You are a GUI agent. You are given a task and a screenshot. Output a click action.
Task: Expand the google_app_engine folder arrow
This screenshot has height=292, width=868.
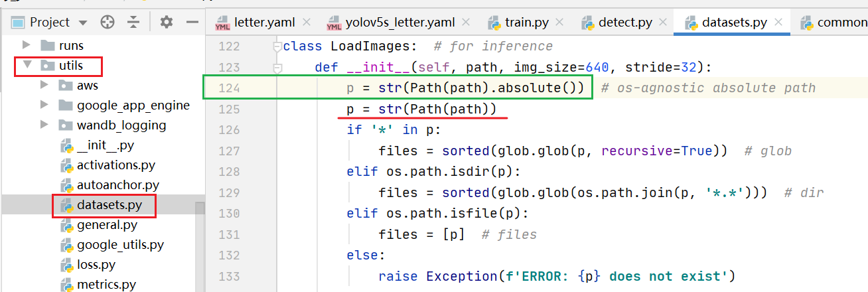coord(44,106)
